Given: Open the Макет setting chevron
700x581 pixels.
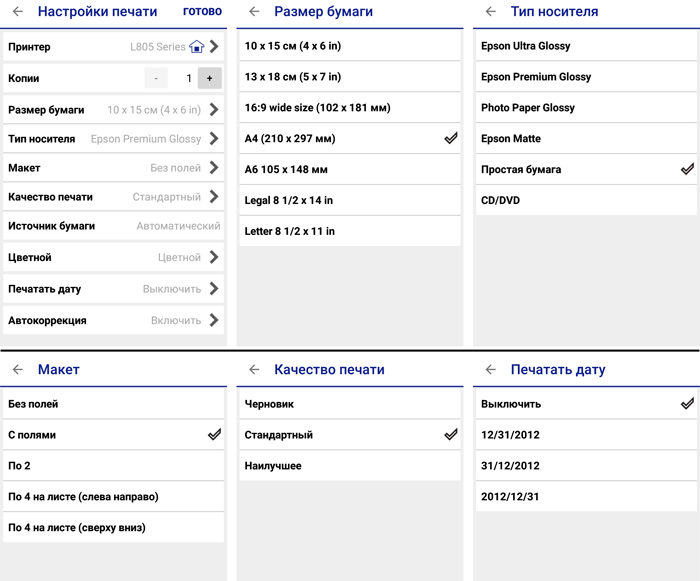Looking at the screenshot, I should point(214,167).
